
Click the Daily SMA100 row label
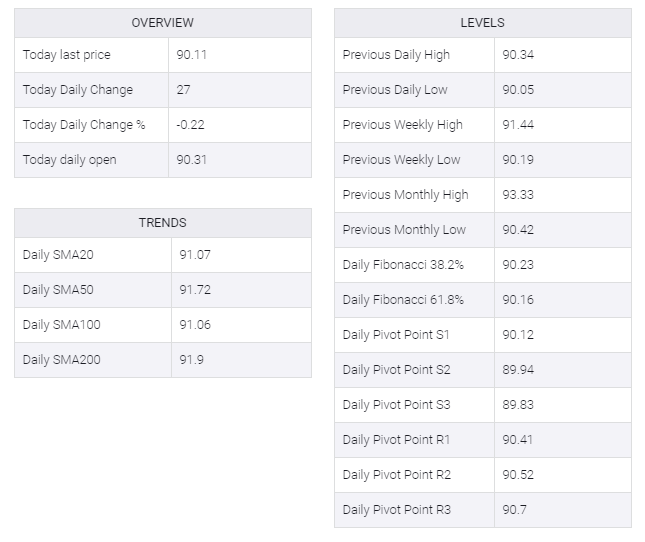pyautogui.click(x=62, y=325)
